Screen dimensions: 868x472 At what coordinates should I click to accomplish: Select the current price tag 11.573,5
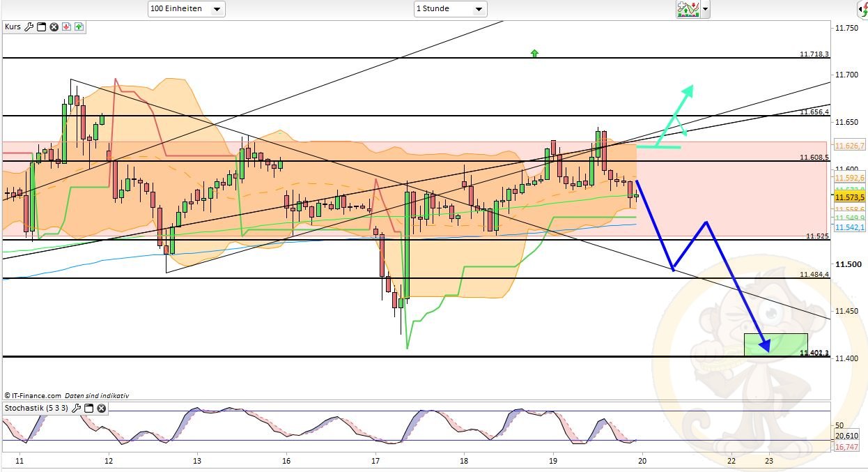click(x=850, y=198)
